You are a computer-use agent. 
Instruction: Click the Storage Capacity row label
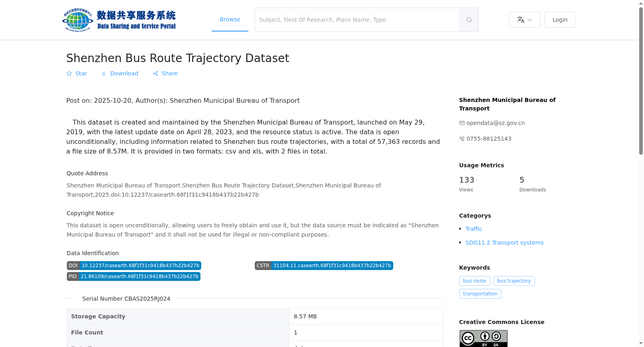[98, 316]
